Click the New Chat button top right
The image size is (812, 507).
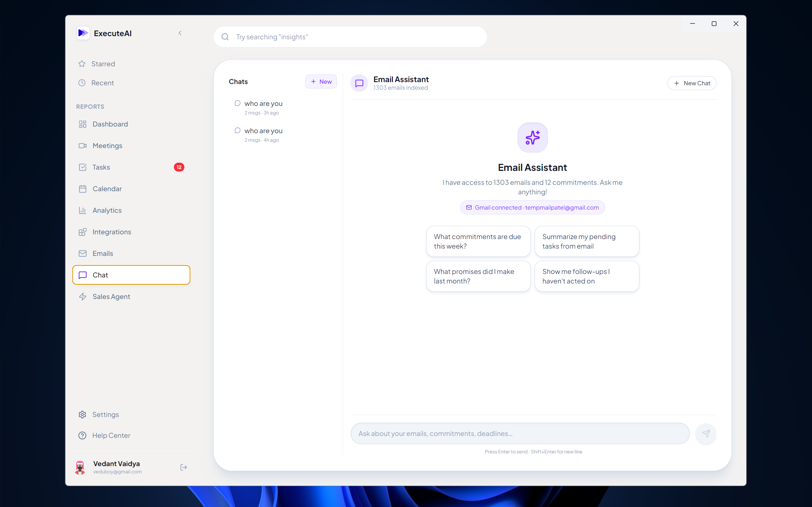pyautogui.click(x=691, y=83)
